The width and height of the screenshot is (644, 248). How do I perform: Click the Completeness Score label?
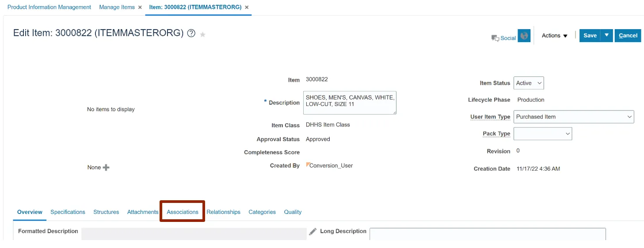tap(272, 153)
